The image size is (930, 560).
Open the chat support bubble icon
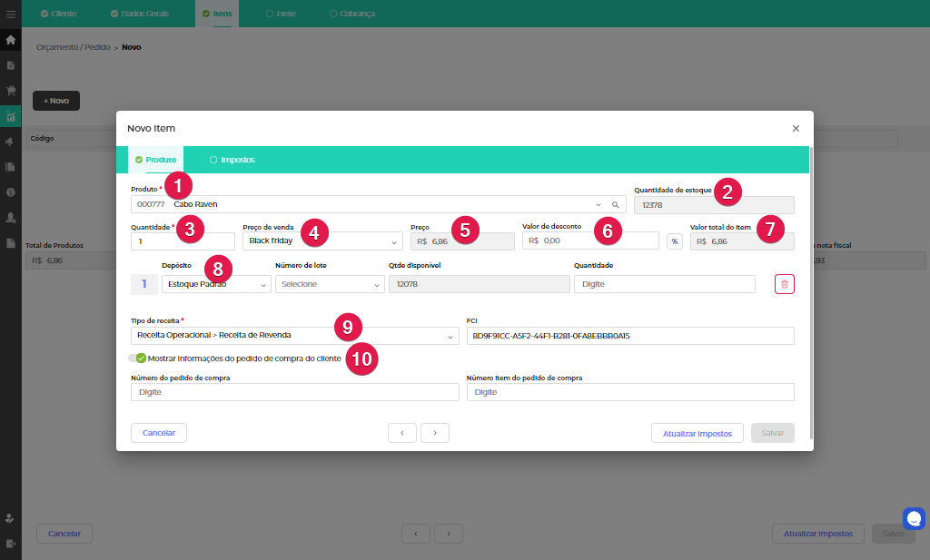(x=914, y=518)
